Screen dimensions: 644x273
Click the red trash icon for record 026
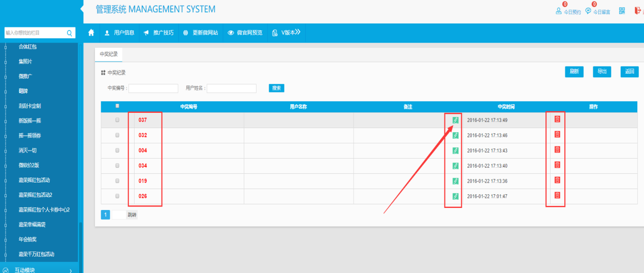557,195
